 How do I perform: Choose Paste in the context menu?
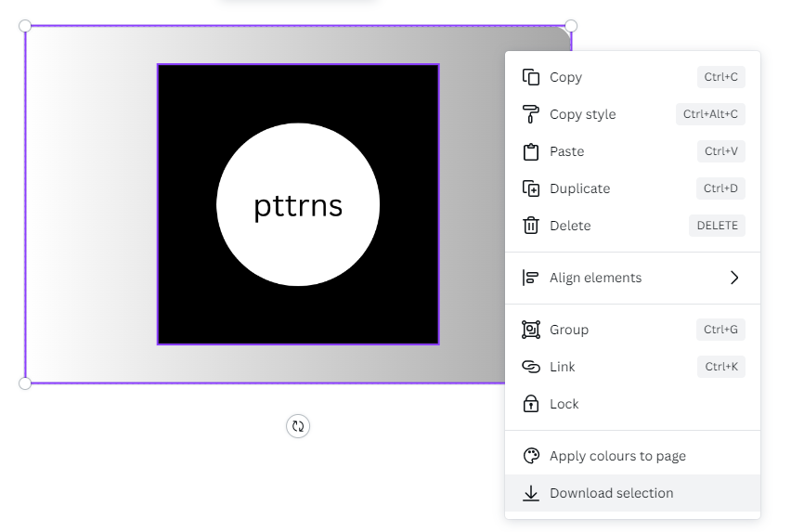click(x=632, y=151)
